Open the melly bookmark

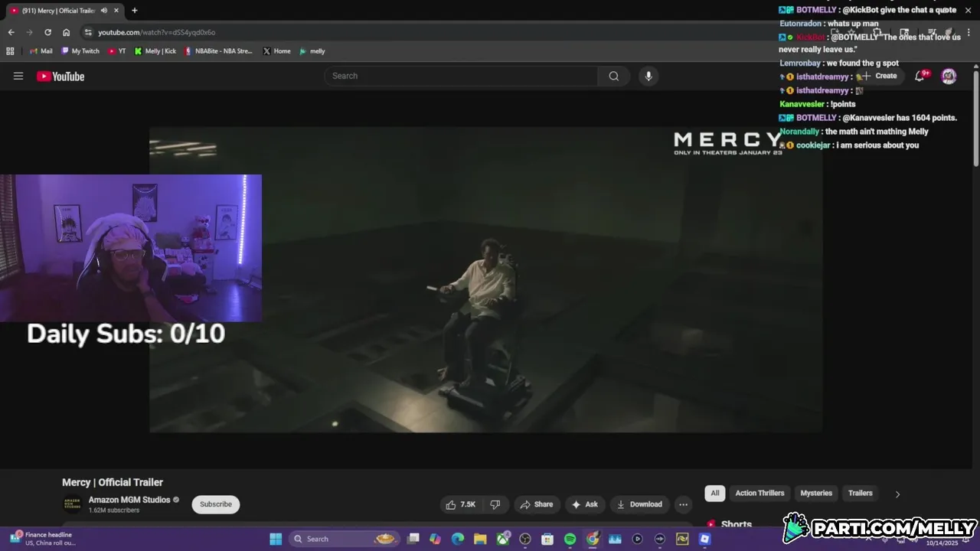(312, 51)
